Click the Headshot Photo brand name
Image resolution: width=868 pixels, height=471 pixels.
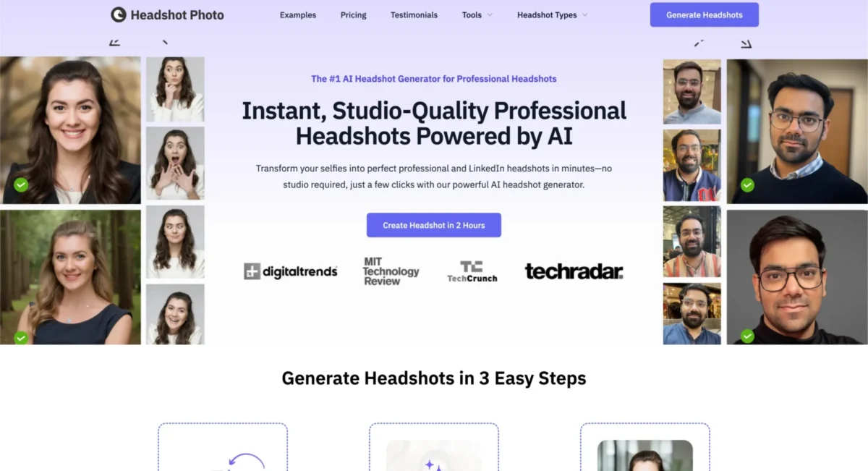177,14
